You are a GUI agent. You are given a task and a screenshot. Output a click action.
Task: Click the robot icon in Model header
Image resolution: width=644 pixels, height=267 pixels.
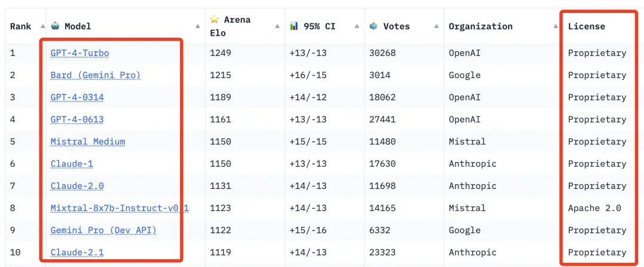[55, 26]
